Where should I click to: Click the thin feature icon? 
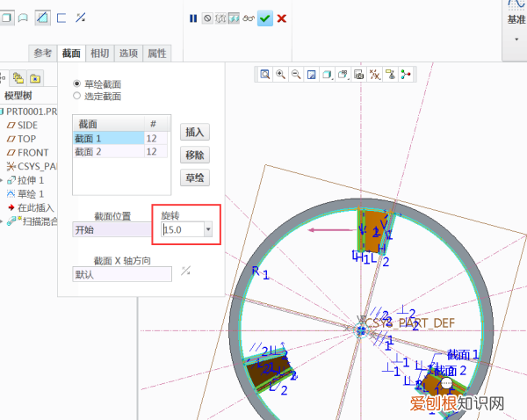(61, 18)
